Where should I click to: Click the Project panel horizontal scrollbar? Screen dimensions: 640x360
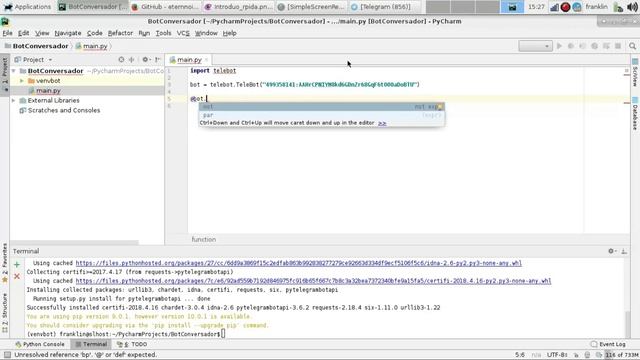[x=74, y=242]
